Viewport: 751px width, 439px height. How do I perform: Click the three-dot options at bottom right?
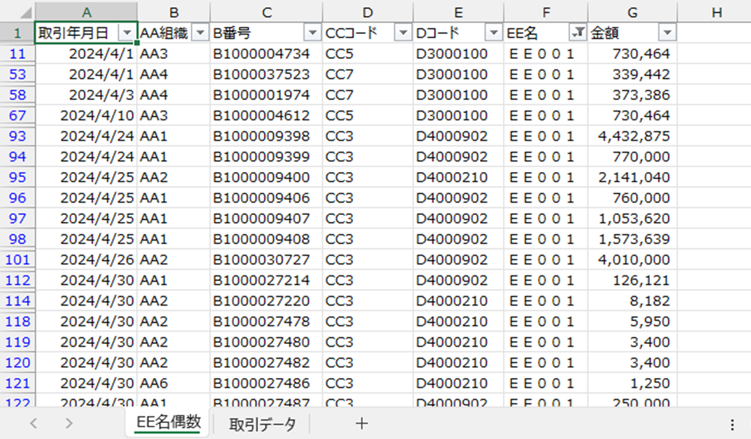tap(733, 424)
